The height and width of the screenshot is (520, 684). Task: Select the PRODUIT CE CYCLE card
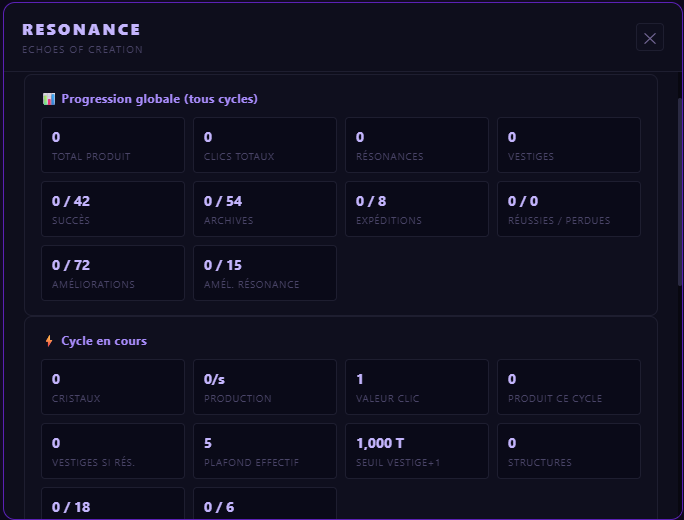[569, 387]
